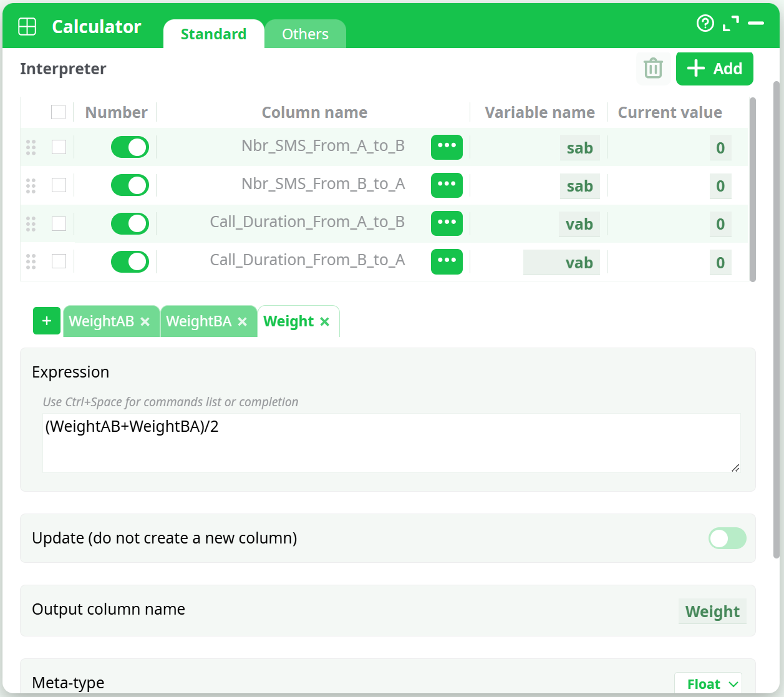
Task: Toggle Number switch for Nbr_SMS_From_A_to_B
Action: pyautogui.click(x=130, y=147)
